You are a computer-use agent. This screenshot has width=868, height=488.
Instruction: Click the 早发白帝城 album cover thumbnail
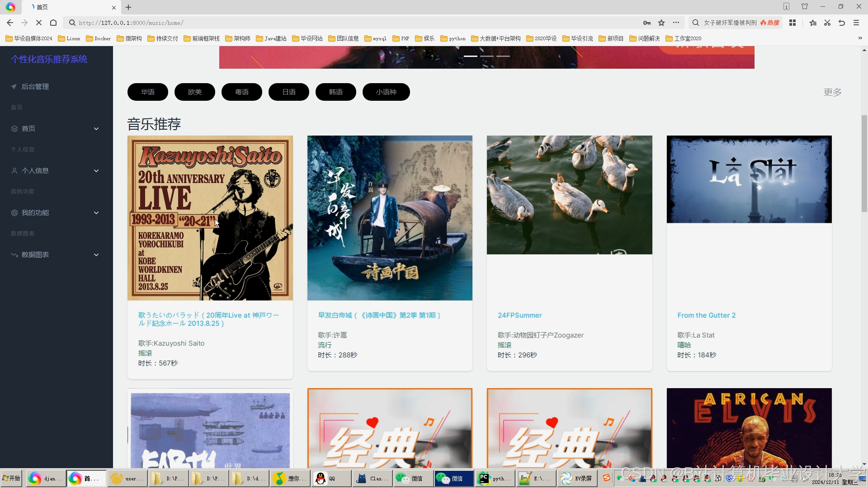click(x=390, y=218)
